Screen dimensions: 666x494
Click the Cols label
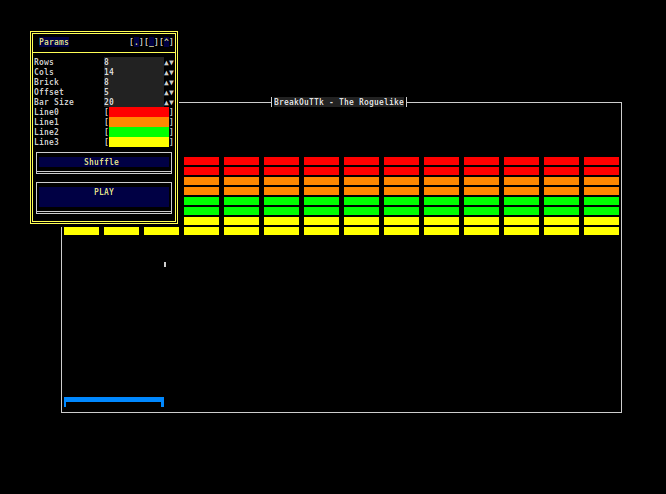coord(44,72)
